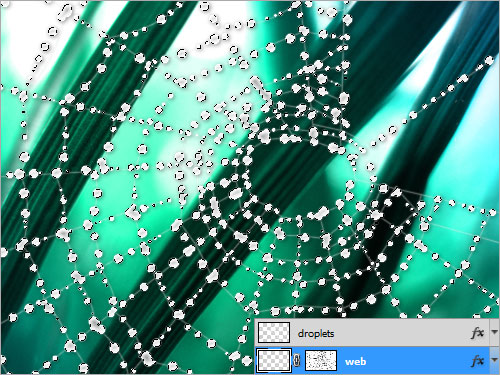Click the droplets layer name
Screen dimensions: 500x375
click(316, 333)
